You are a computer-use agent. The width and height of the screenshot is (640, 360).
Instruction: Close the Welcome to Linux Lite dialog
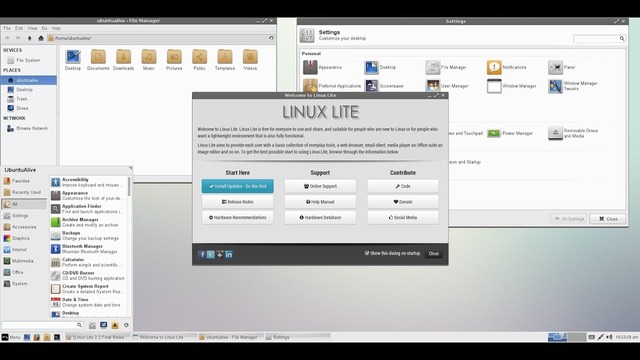pos(433,253)
